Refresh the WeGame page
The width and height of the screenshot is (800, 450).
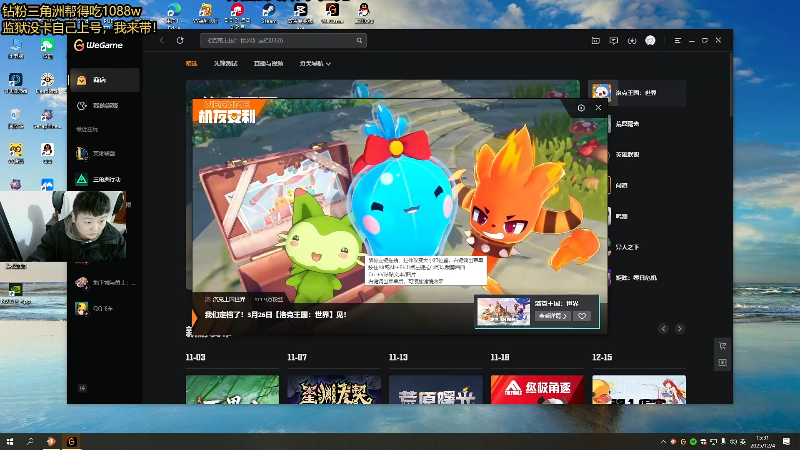180,40
